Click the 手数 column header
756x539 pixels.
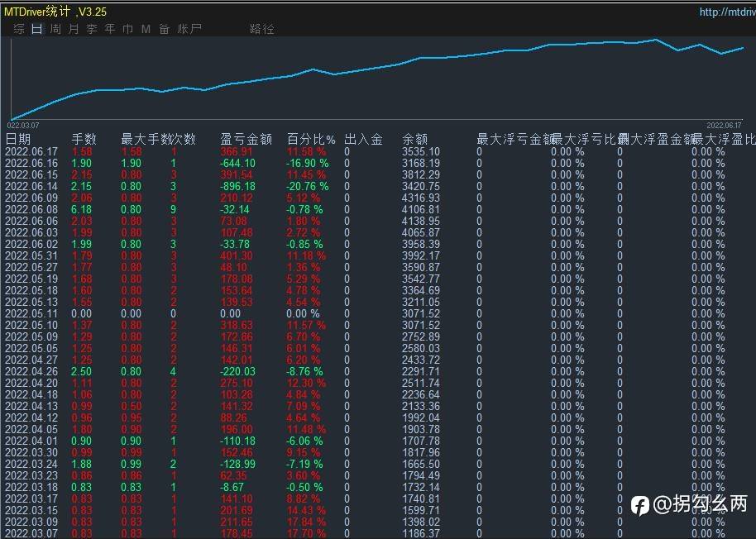click(x=84, y=139)
